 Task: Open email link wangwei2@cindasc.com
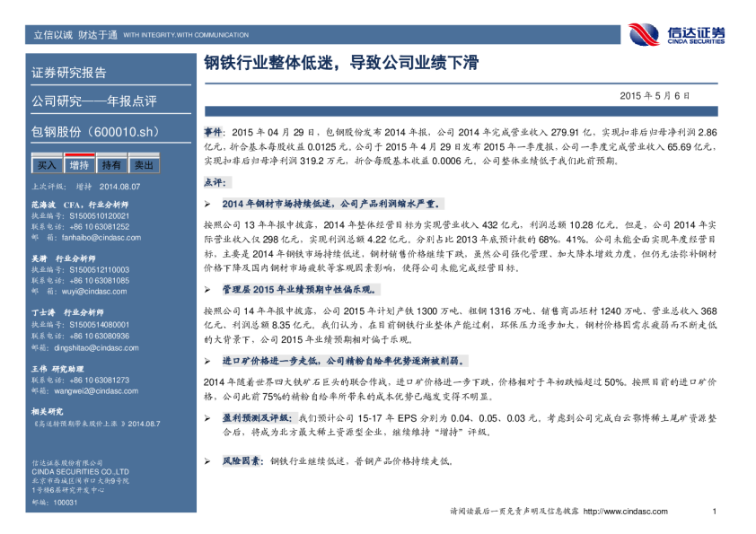pyautogui.click(x=99, y=390)
